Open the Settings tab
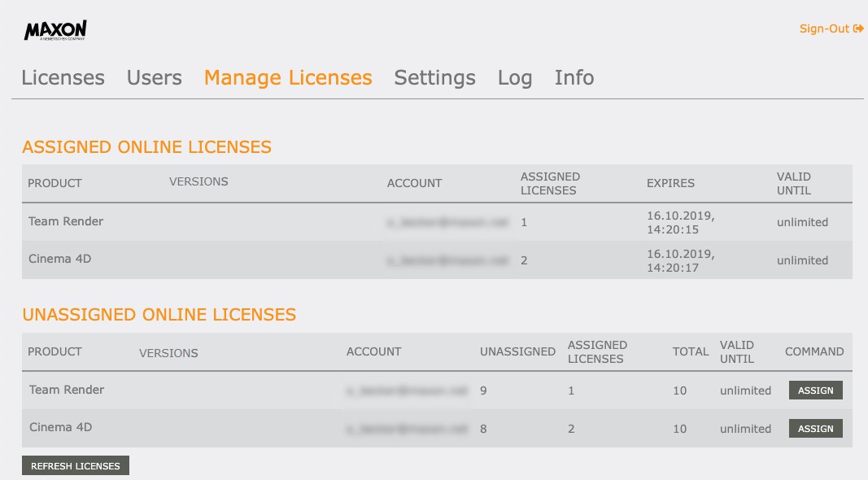This screenshot has width=868, height=480. [x=434, y=77]
